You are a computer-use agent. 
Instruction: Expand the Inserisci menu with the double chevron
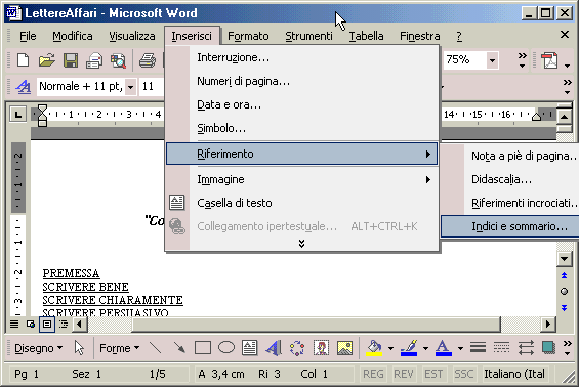click(301, 244)
